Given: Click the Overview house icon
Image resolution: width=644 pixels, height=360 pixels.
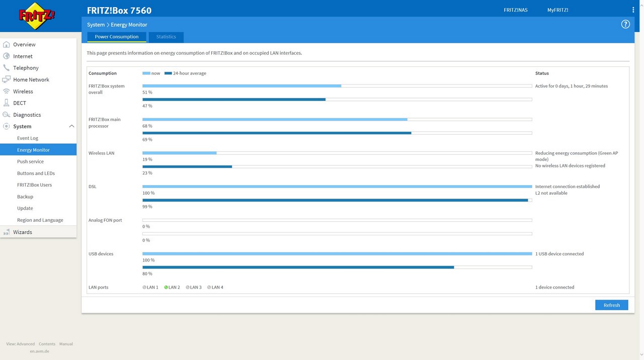Looking at the screenshot, I should (x=7, y=44).
